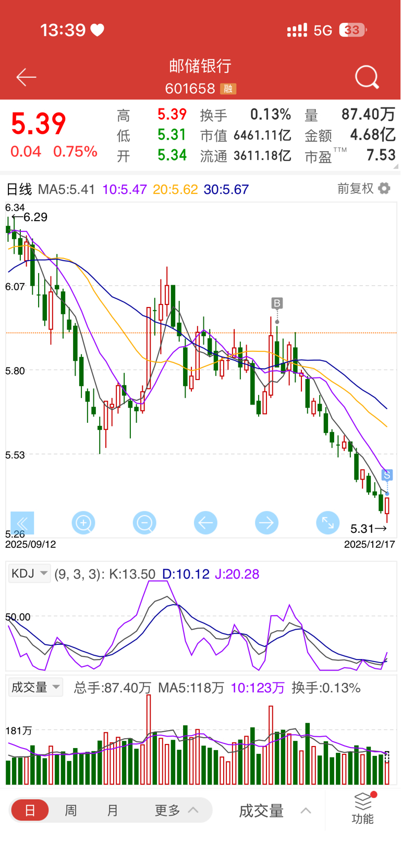Shift chart left with arrow button
The image size is (401, 868).
pyautogui.click(x=205, y=523)
